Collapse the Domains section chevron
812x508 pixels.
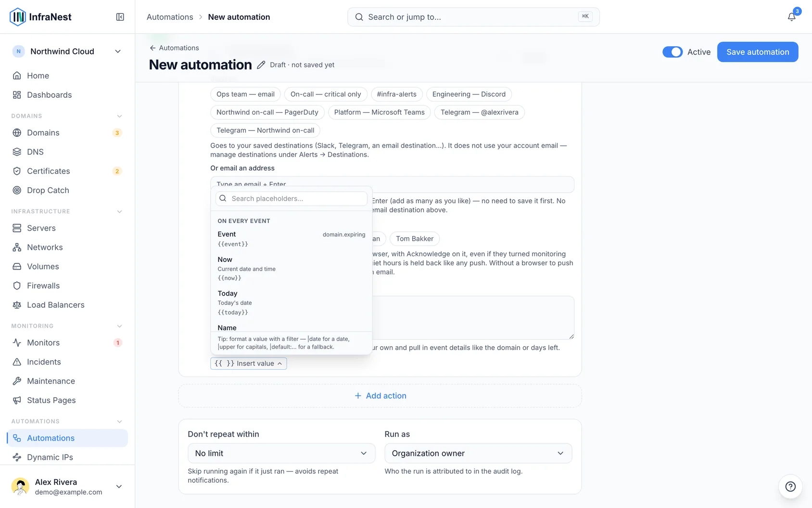point(119,116)
